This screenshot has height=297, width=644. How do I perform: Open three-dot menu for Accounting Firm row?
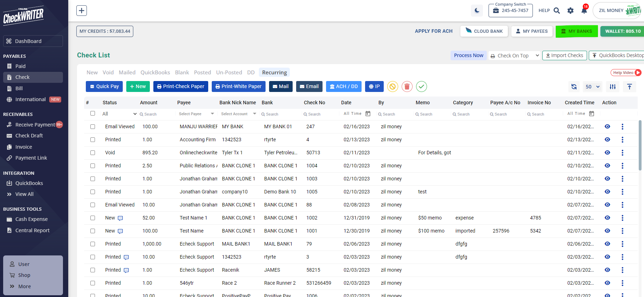click(622, 140)
